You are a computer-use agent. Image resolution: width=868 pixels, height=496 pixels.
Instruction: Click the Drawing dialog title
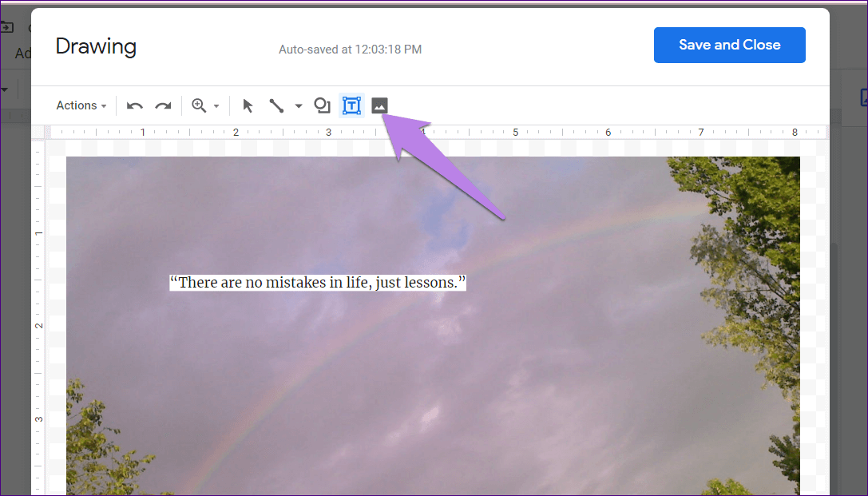point(96,46)
